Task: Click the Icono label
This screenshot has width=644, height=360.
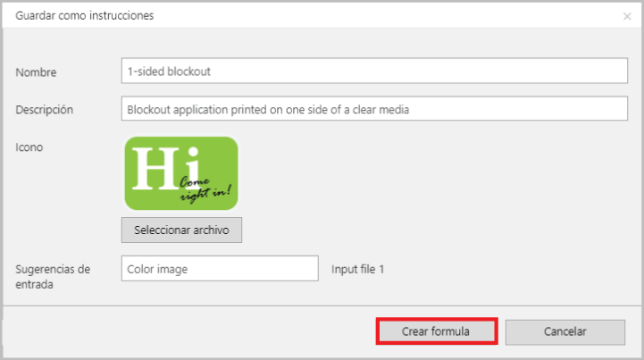Action: (29, 147)
